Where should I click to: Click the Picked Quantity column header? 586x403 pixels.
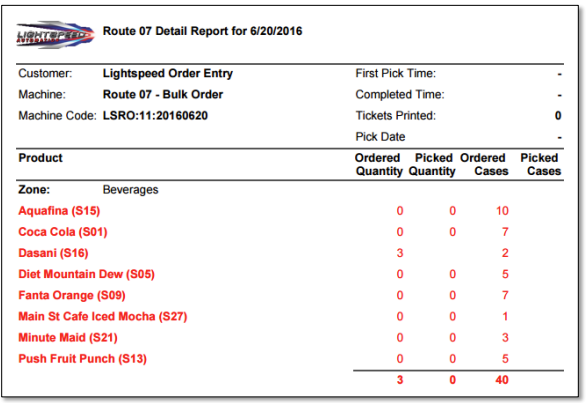click(x=432, y=164)
